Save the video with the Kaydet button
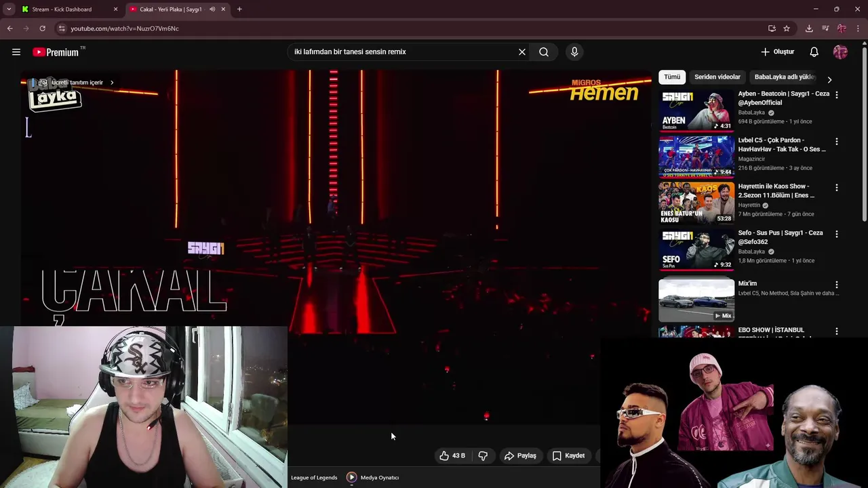Image resolution: width=868 pixels, height=488 pixels. click(x=568, y=455)
